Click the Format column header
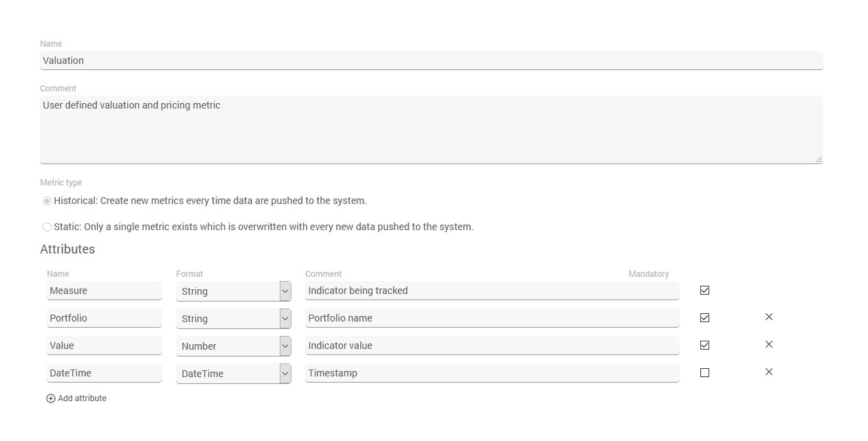 (190, 274)
